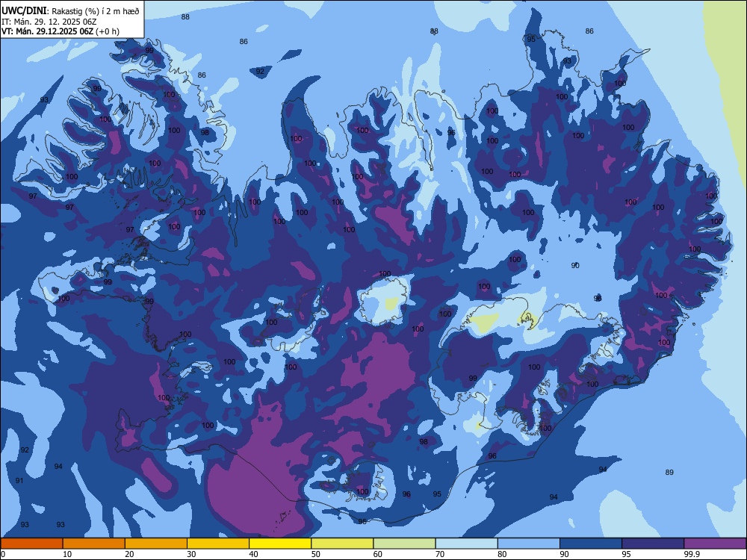Viewport: 747px width, 560px height.
Task: Click the '99.9' legend scale label
Action: [x=692, y=554]
